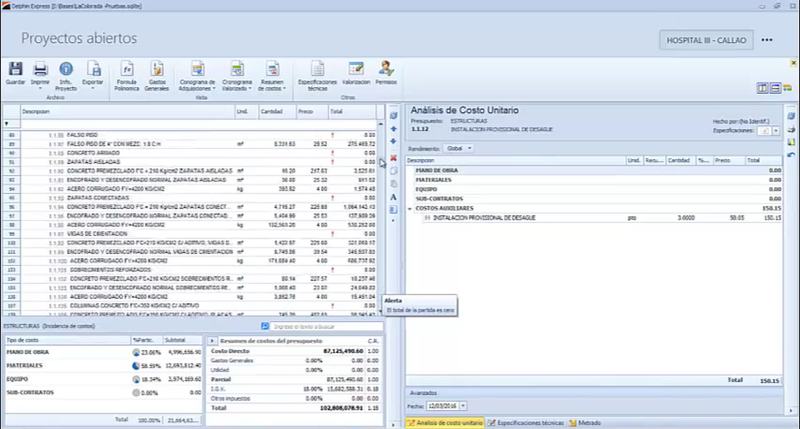Image resolution: width=800 pixels, height=429 pixels.
Task: Open the Exportar dropdown arrow
Action: coord(93,89)
